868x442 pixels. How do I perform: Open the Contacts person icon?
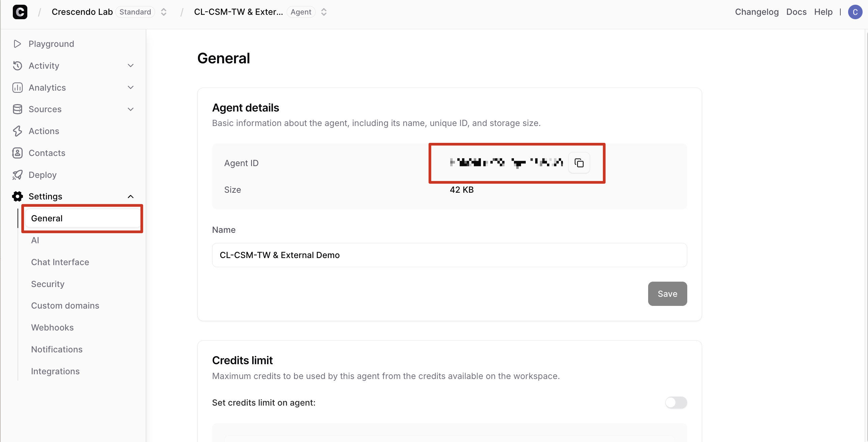pos(17,153)
